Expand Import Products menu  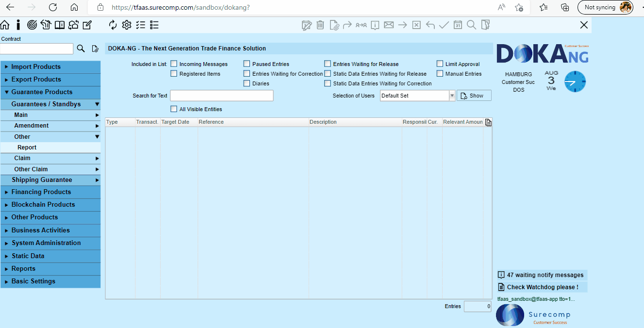click(x=50, y=67)
